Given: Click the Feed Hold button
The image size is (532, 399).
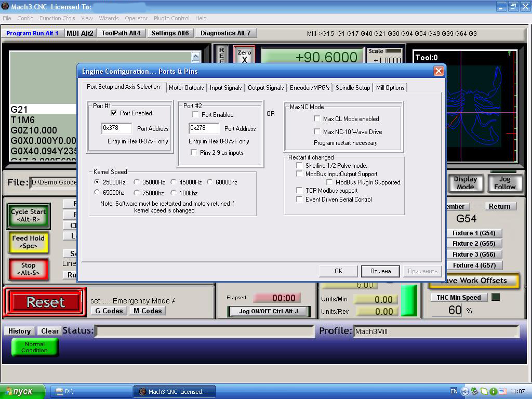Looking at the screenshot, I should pyautogui.click(x=29, y=242).
